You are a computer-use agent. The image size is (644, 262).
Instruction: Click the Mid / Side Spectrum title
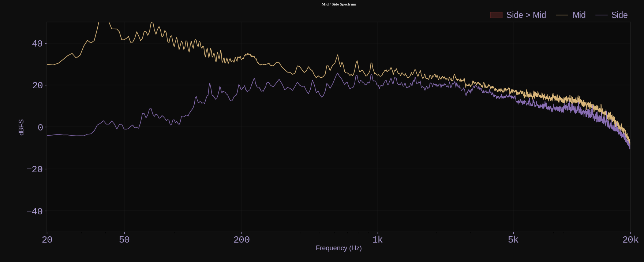(339, 4)
